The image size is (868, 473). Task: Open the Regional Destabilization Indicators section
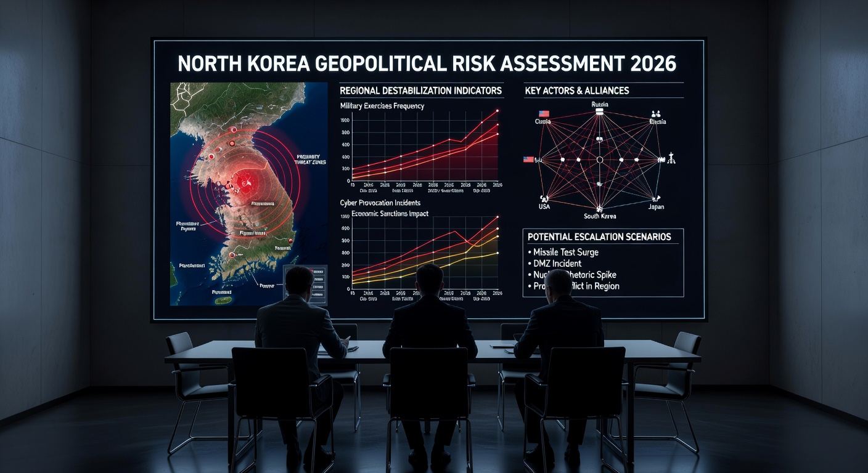click(421, 91)
